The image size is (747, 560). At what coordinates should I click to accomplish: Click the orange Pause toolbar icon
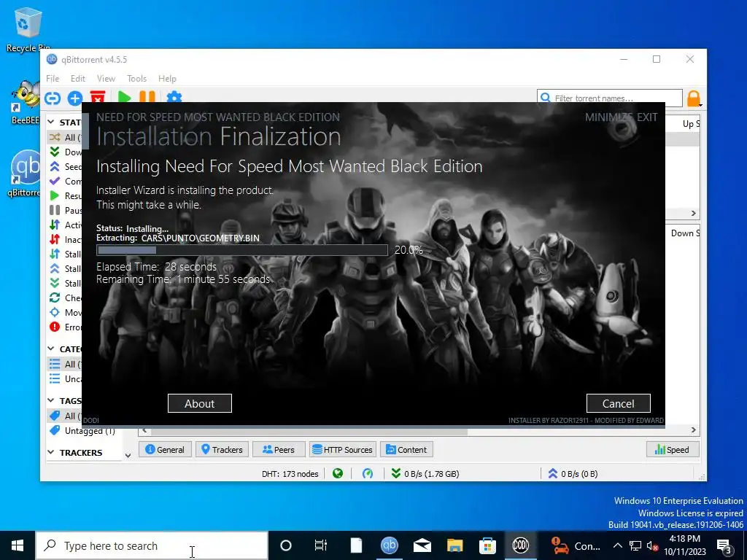(x=147, y=97)
